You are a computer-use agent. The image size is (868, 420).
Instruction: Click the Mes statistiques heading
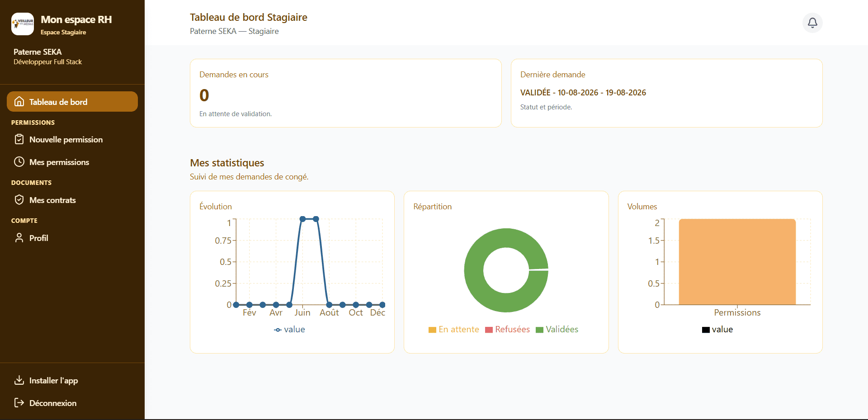pos(227,163)
